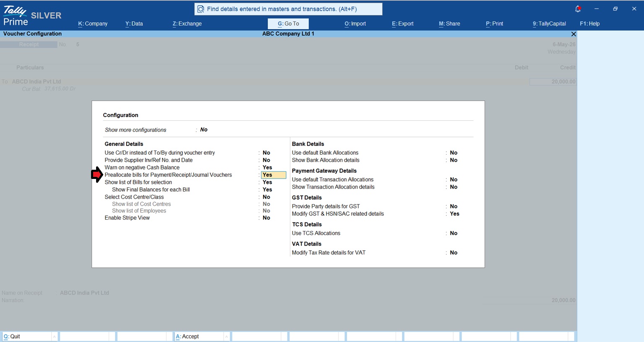Toggle Enable Stripe View value

click(x=266, y=218)
